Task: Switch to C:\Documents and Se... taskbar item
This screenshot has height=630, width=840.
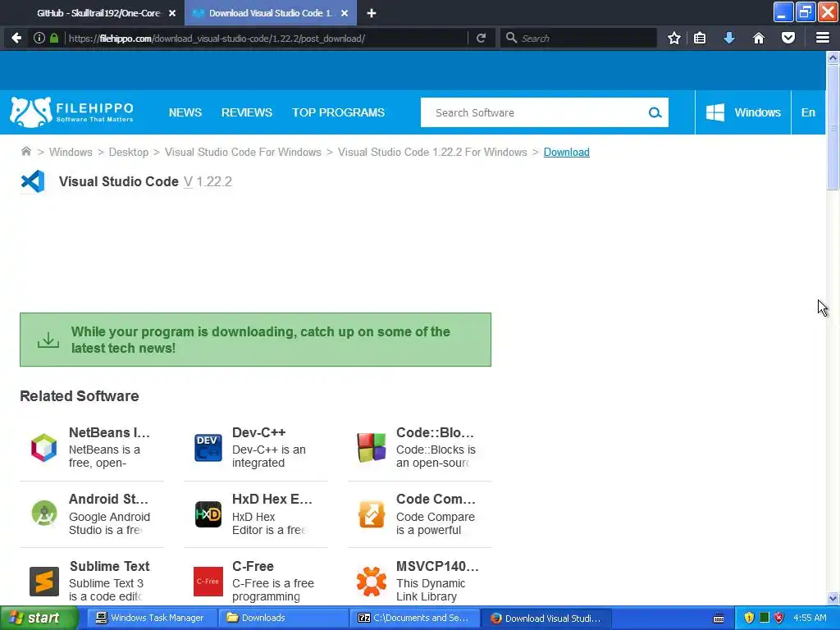Action: [414, 619]
